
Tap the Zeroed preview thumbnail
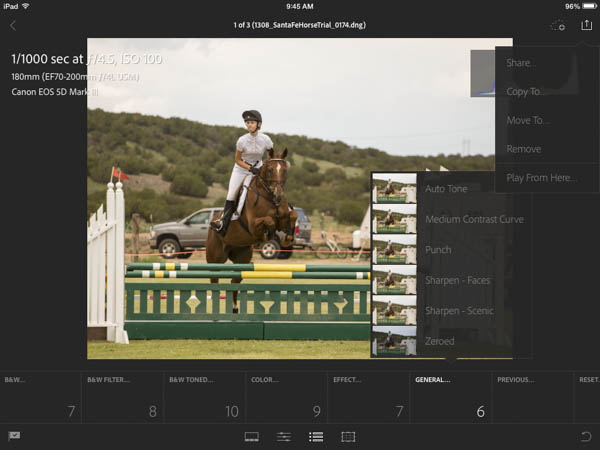tap(395, 341)
